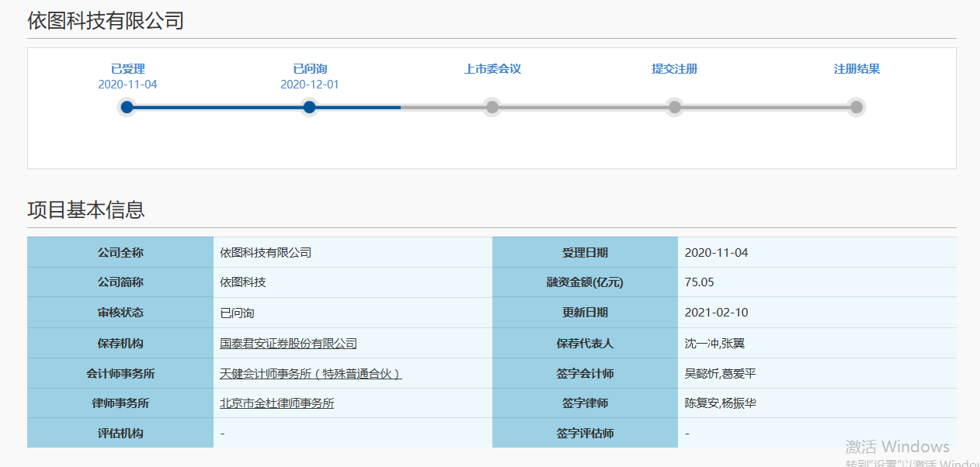Click the 提交注册 stage marker dot
Screen dimensions: 980x467
[x=675, y=107]
